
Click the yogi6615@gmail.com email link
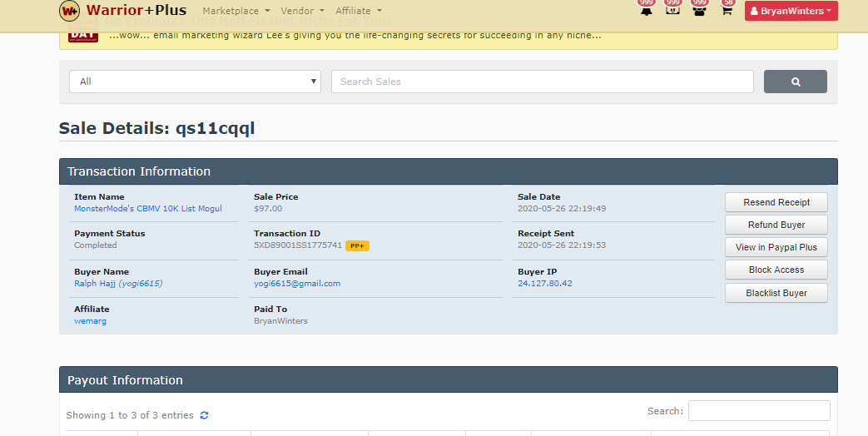point(297,283)
